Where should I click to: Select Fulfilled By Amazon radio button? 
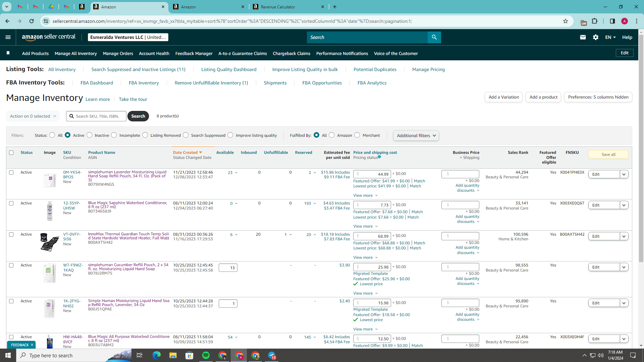click(x=331, y=135)
